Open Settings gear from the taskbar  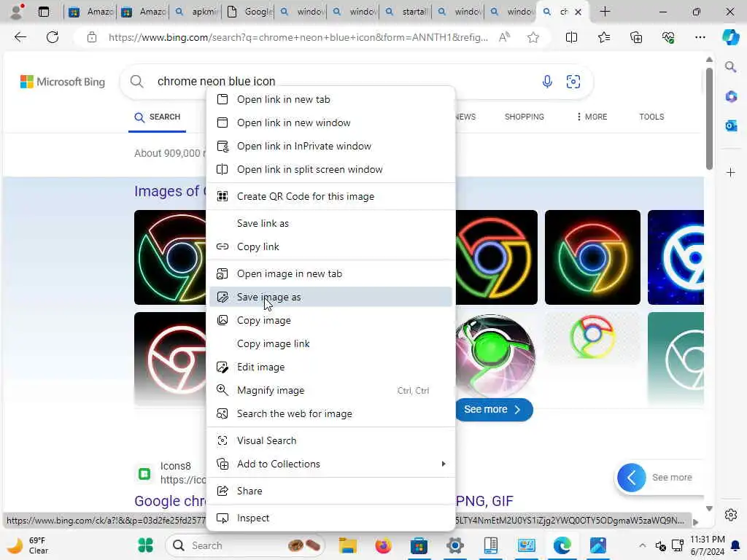(x=455, y=545)
